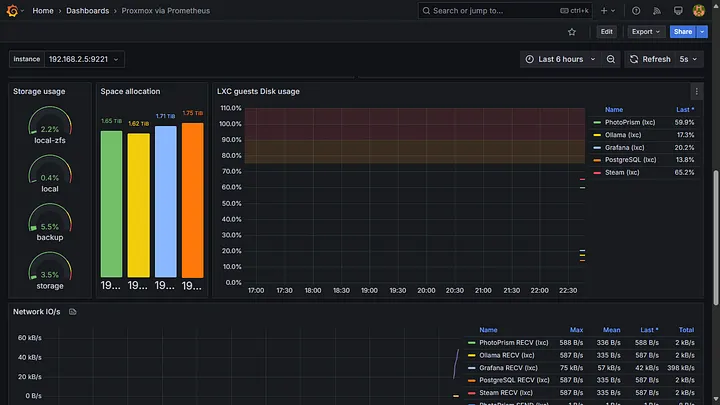
Task: Click the 398 kB/s total value
Action: [x=681, y=368]
